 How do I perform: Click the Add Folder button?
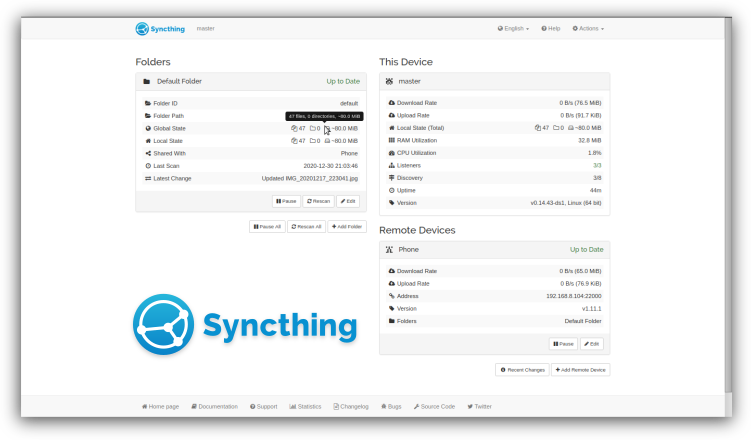pos(347,226)
